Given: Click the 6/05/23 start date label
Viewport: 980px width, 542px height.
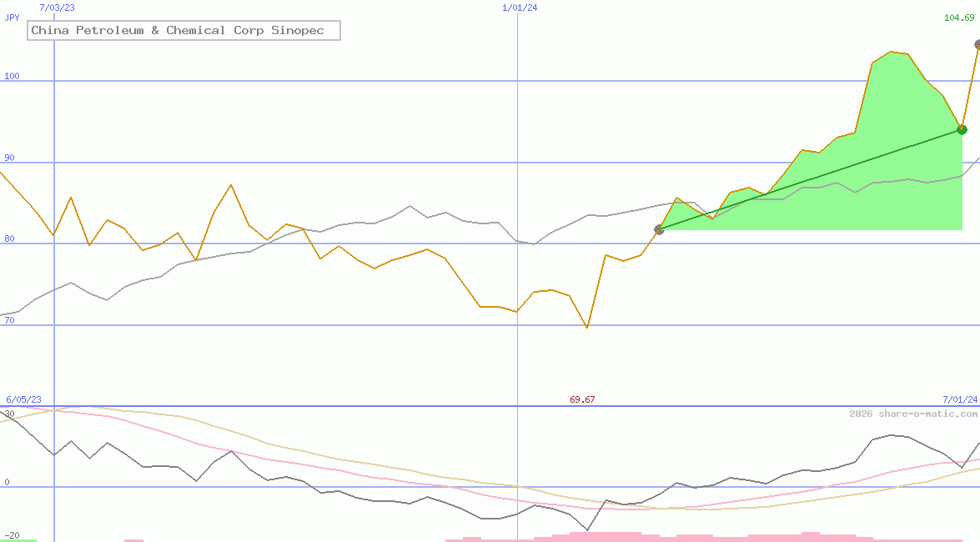Looking at the screenshot, I should 23,399.
